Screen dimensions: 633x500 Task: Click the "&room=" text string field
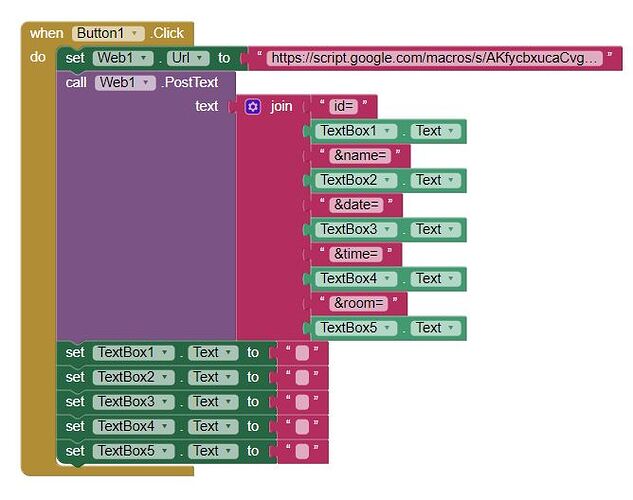[358, 303]
